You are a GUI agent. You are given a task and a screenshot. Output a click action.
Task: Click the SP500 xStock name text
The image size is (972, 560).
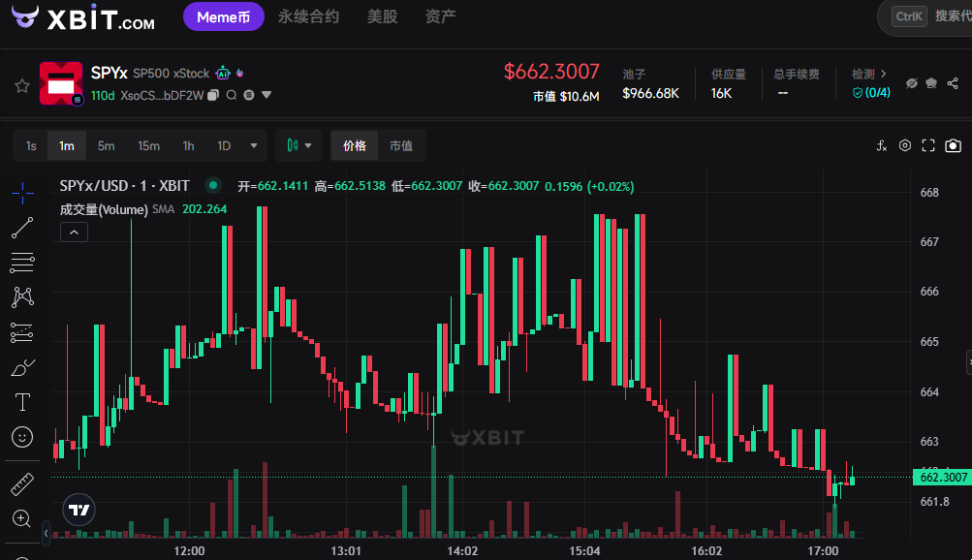(x=172, y=73)
